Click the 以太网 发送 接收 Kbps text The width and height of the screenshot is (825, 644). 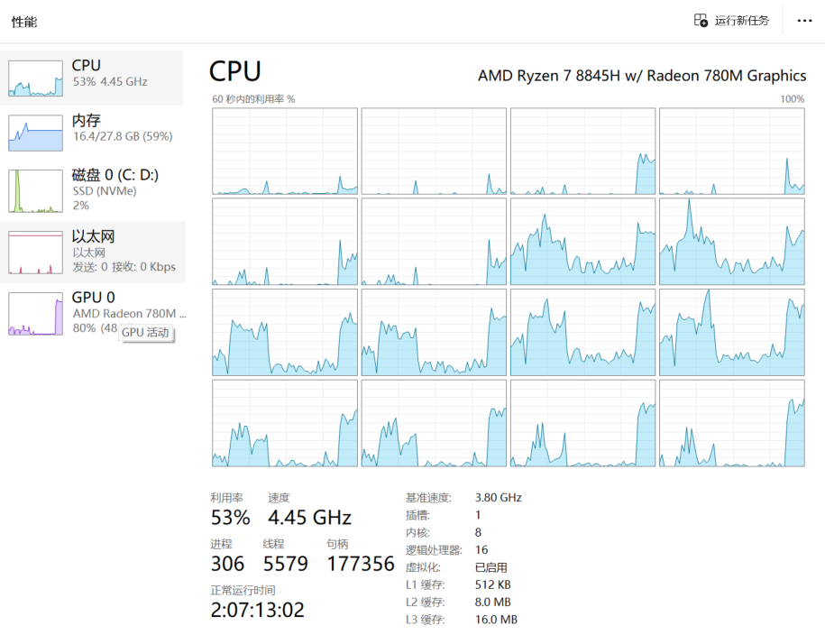tap(124, 267)
